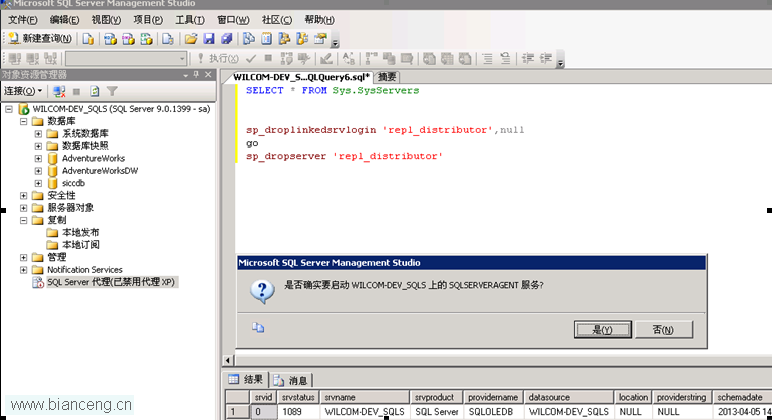Click the Uncomment Selected Lines icon
Image resolution: width=772 pixels, height=420 pixels.
[505, 59]
